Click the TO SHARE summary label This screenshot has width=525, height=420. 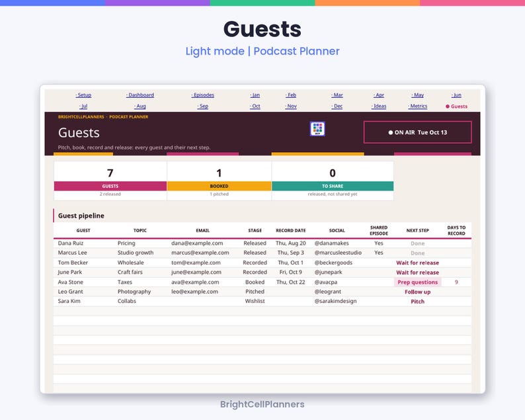333,187
